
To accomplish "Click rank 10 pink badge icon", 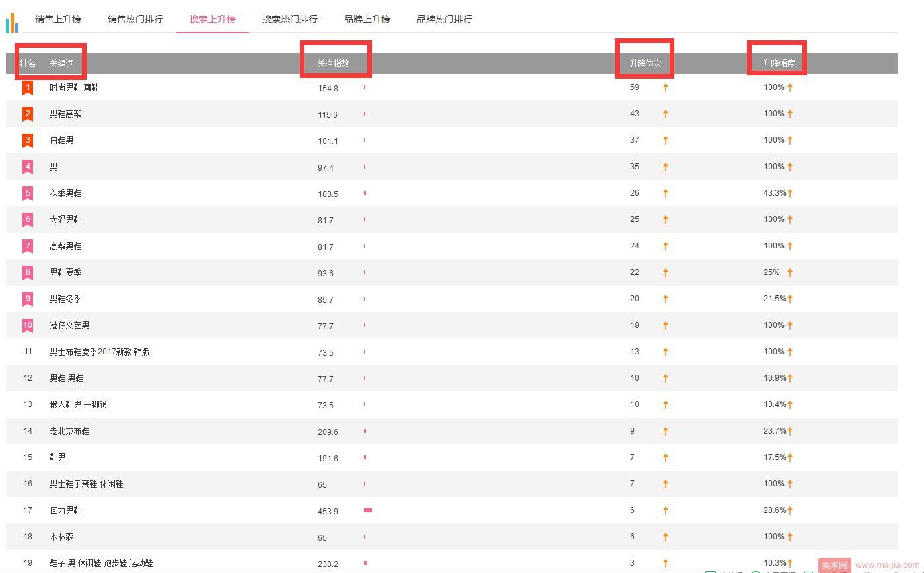I will 28,325.
